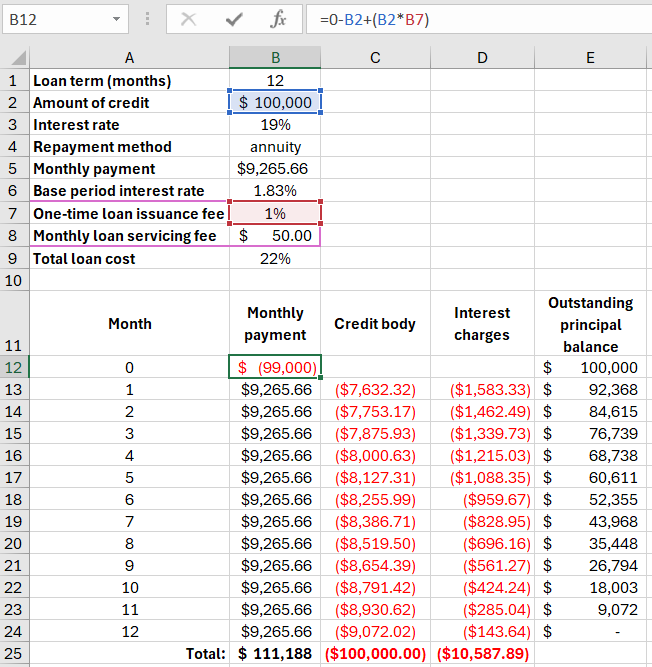Viewport: 652px width, 667px height.
Task: Select column B header
Action: click(x=275, y=57)
